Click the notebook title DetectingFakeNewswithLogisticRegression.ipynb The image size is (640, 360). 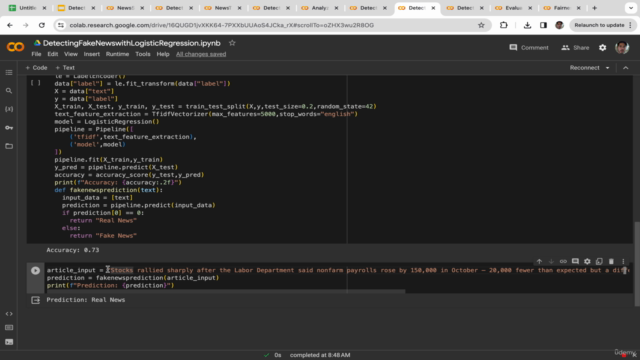(131, 43)
